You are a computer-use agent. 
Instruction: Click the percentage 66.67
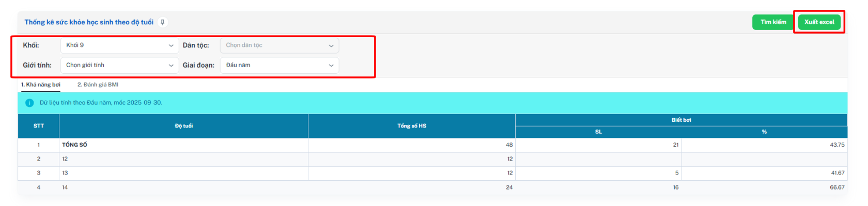[x=838, y=187]
